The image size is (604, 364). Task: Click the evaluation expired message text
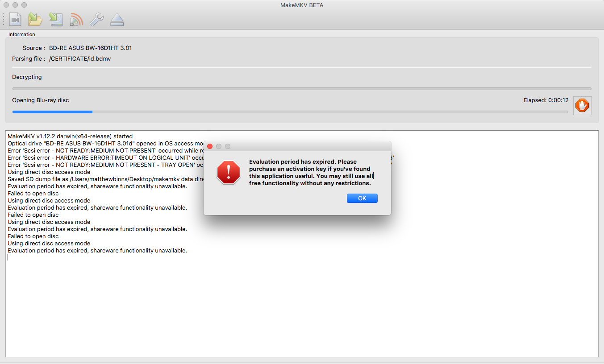[x=312, y=173]
